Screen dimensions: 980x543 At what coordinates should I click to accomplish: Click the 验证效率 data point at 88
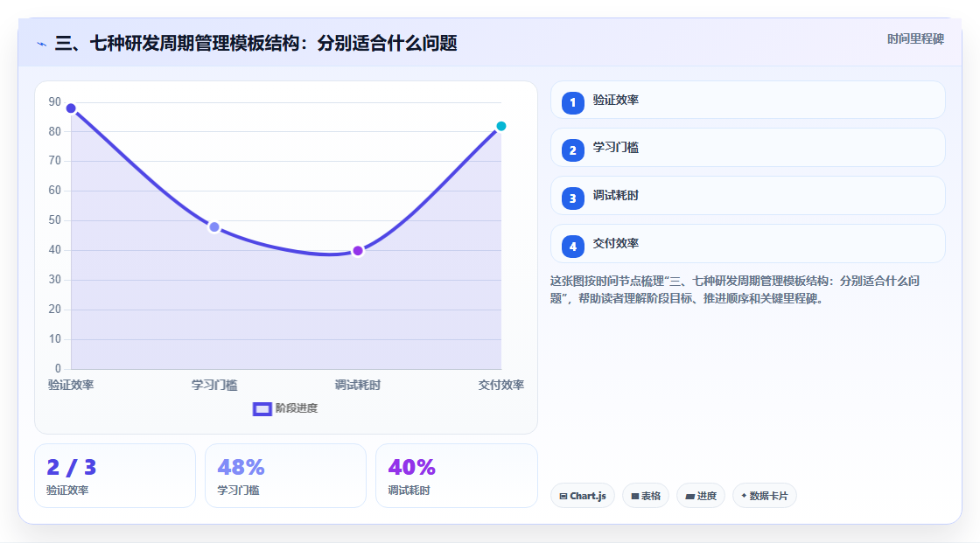point(71,108)
